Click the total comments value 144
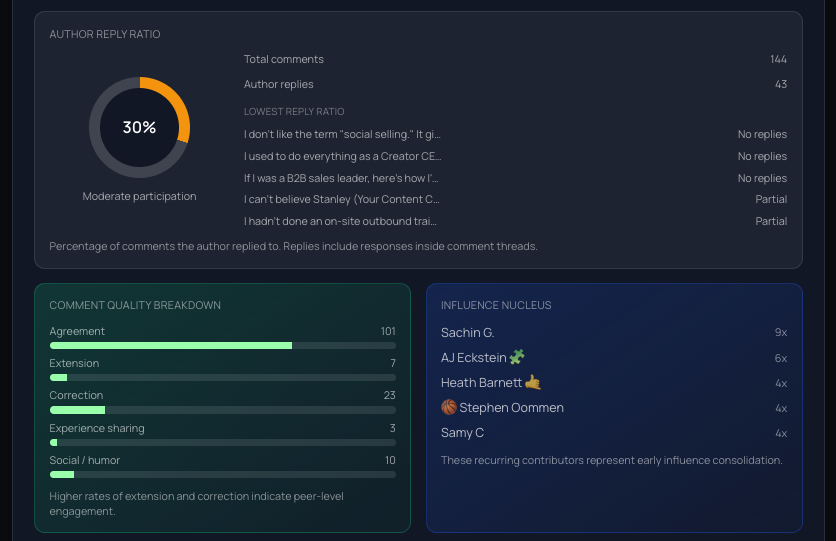This screenshot has width=836, height=541. coord(778,59)
